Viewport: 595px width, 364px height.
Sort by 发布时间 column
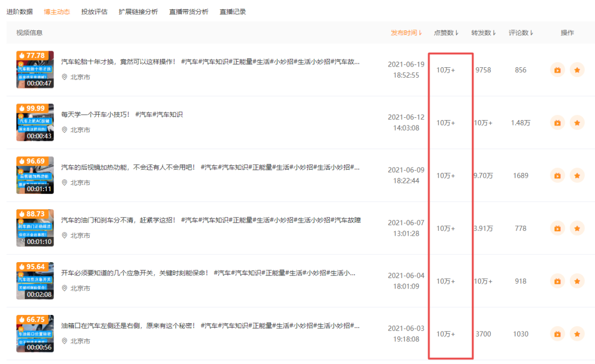(406, 33)
